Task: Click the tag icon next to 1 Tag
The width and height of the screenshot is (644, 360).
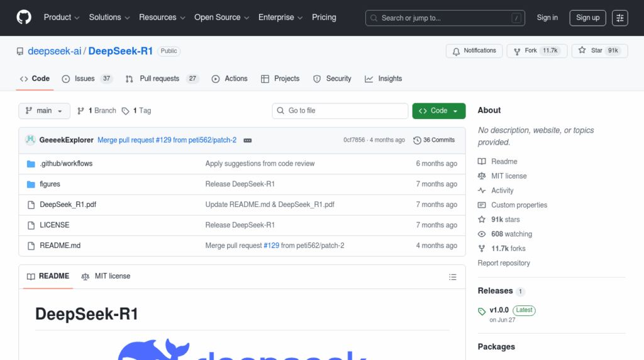Action: click(x=125, y=111)
